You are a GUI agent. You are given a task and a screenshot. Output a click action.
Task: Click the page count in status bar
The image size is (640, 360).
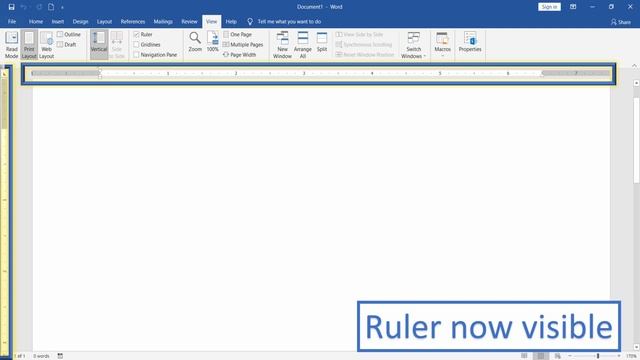coord(19,356)
